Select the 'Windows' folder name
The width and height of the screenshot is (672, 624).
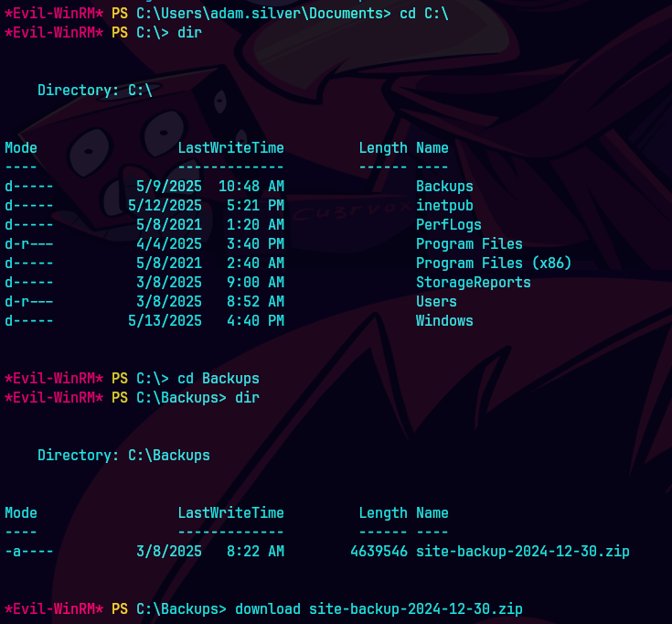(444, 321)
